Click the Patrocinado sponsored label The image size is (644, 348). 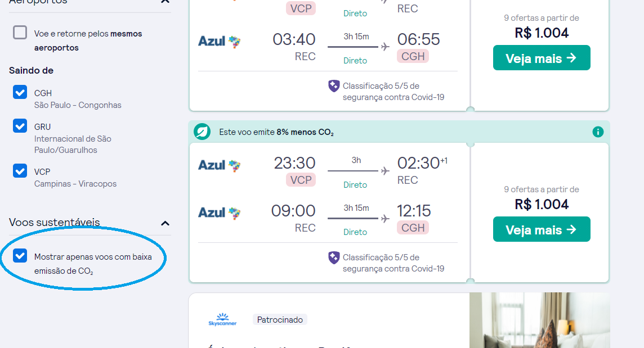(280, 320)
